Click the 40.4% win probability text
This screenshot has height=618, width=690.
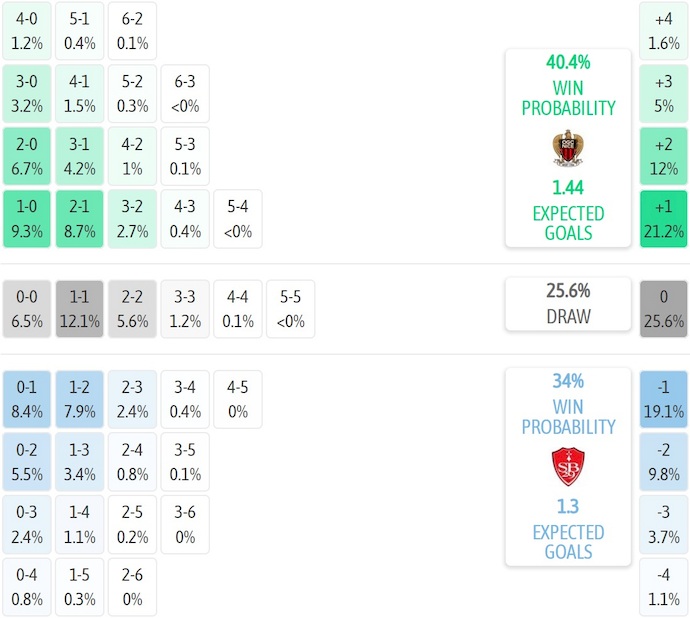pos(567,62)
